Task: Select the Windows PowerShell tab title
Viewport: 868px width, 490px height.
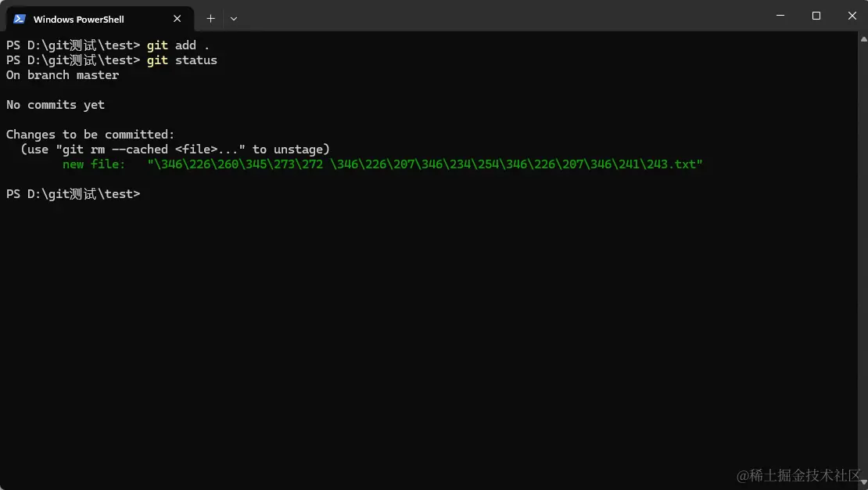Action: (x=79, y=20)
